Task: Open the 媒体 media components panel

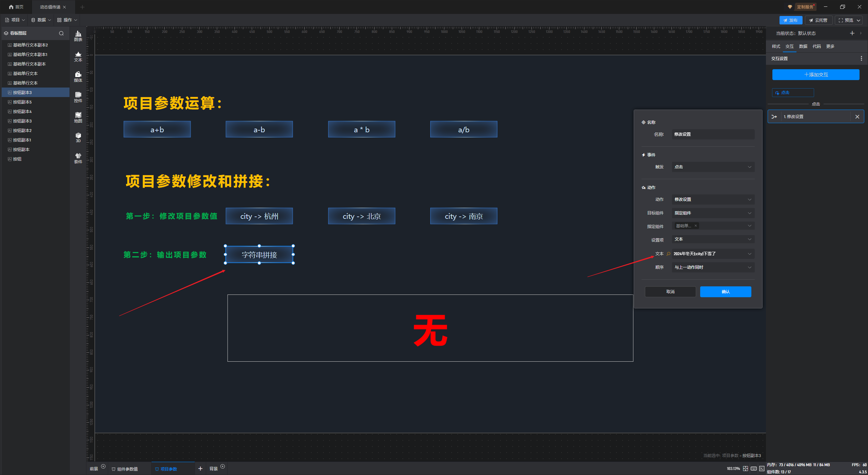Action: tap(78, 76)
